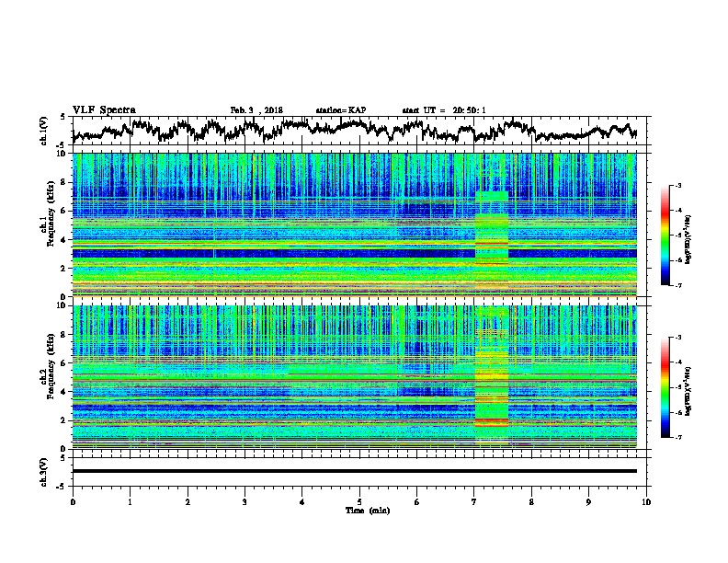This screenshot has height=563, width=728.
Task: Click time axis tick label 1
Action: (x=130, y=502)
